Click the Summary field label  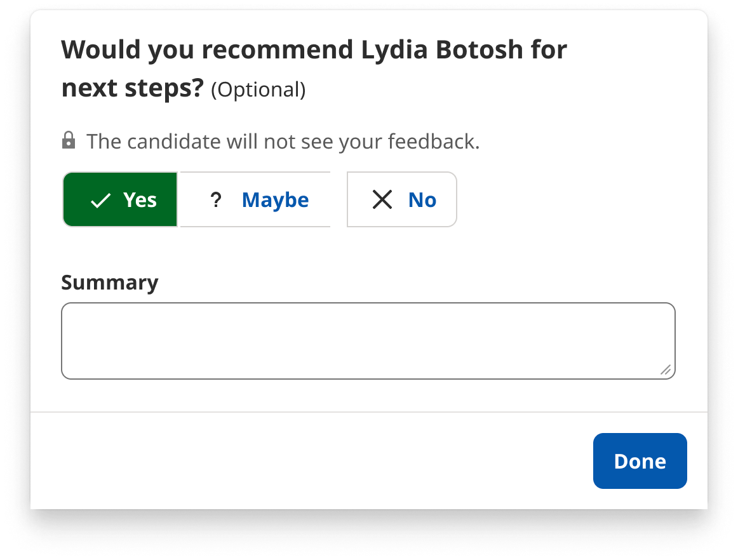tap(110, 283)
